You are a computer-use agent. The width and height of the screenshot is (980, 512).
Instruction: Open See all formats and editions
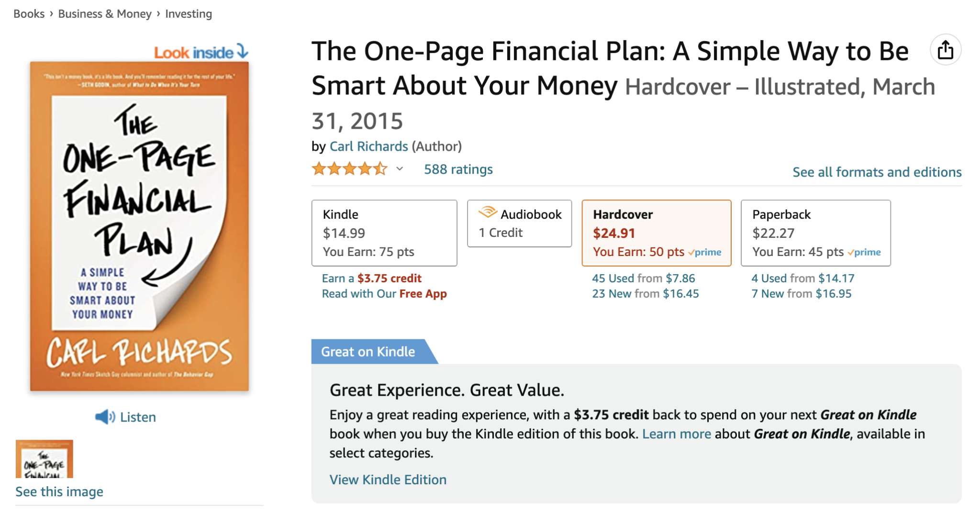(x=877, y=172)
